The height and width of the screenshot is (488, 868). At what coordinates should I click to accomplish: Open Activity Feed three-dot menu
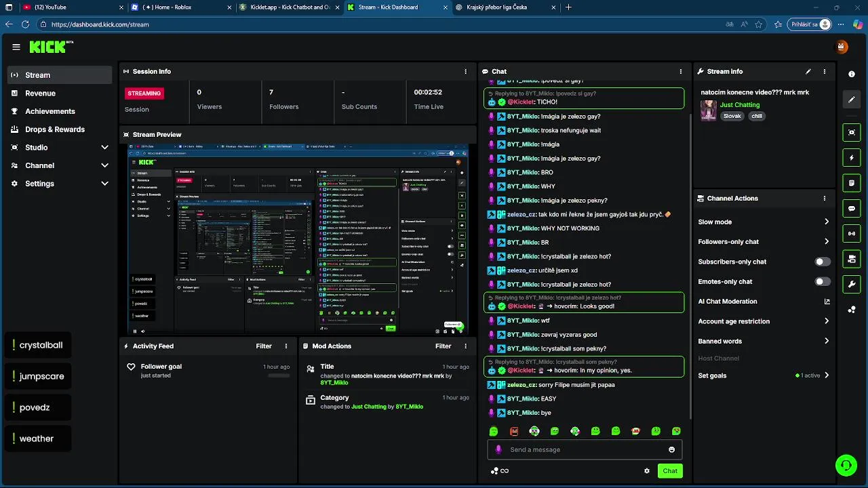click(x=286, y=346)
